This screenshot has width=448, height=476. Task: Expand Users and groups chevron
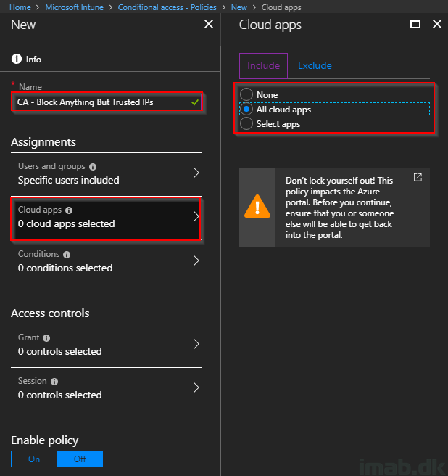(x=196, y=173)
